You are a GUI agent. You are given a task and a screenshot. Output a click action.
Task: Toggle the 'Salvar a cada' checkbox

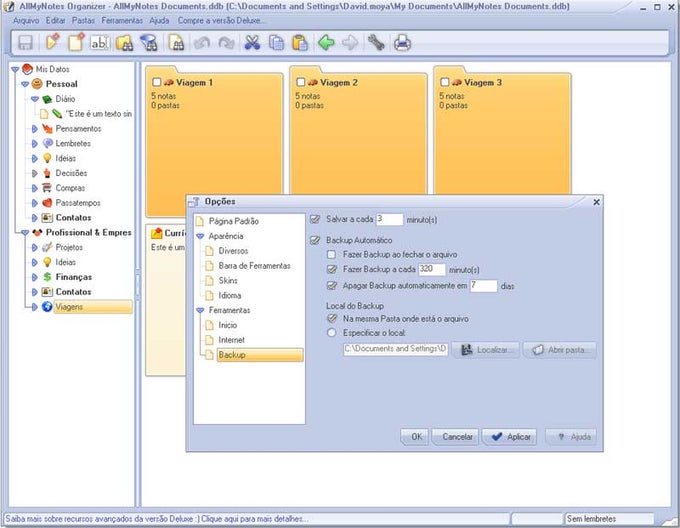tap(316, 219)
